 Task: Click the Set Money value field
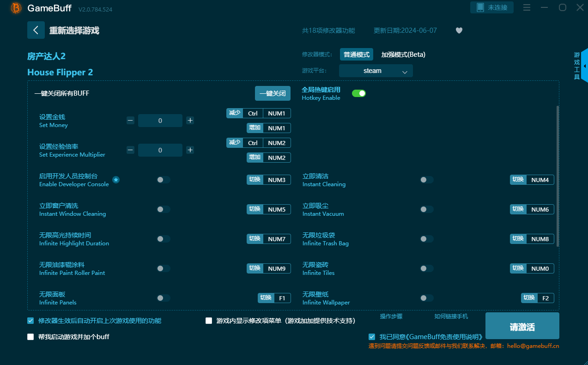pos(160,121)
